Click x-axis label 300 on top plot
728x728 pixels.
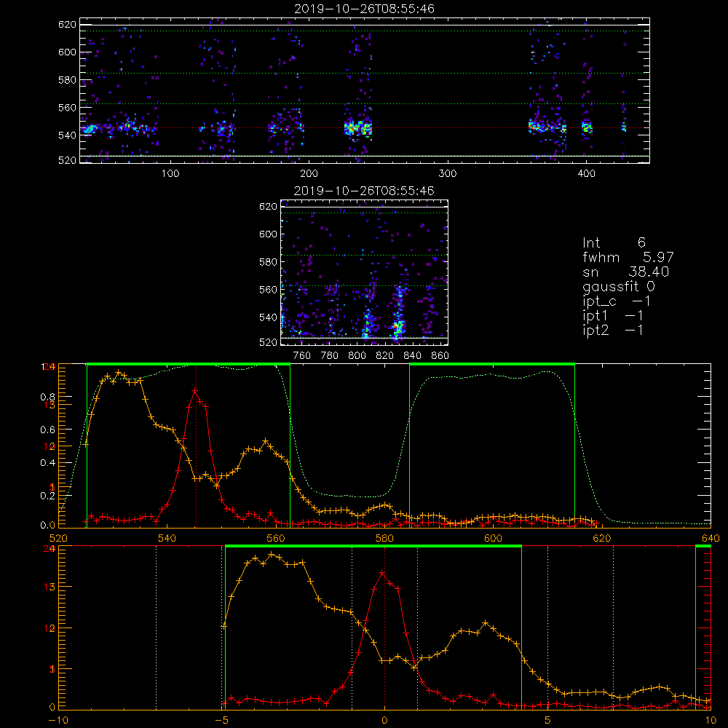click(448, 174)
